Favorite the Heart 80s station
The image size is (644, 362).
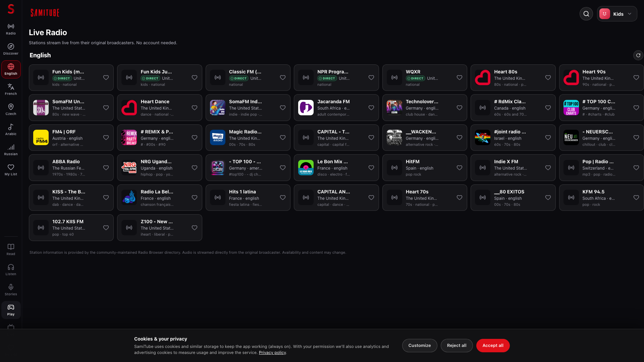tap(548, 78)
